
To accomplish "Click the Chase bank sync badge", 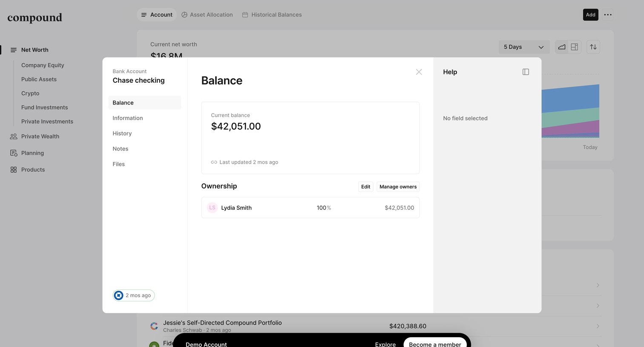I will (134, 295).
